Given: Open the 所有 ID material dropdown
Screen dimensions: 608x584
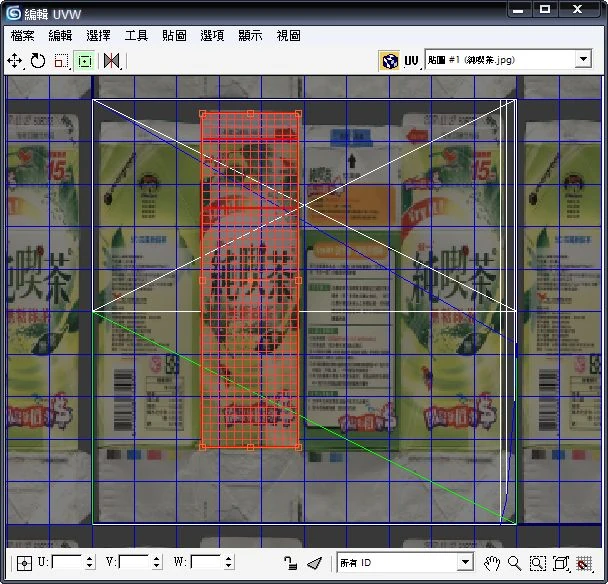Looking at the screenshot, I should (405, 562).
